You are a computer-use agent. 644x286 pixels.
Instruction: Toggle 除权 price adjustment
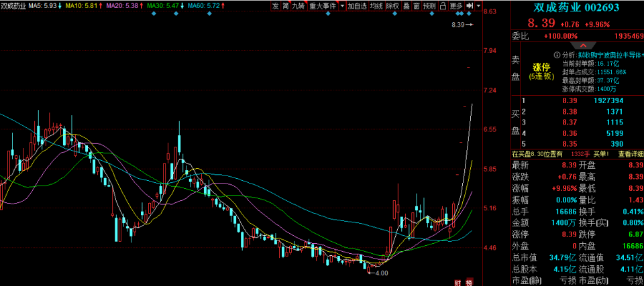(x=392, y=5)
